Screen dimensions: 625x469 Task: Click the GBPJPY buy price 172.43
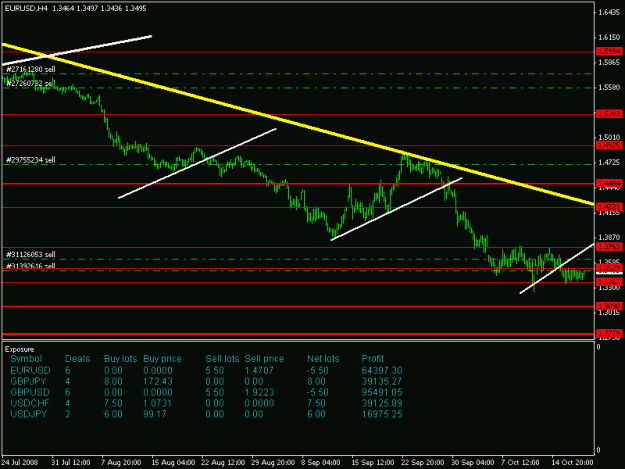pyautogui.click(x=158, y=381)
